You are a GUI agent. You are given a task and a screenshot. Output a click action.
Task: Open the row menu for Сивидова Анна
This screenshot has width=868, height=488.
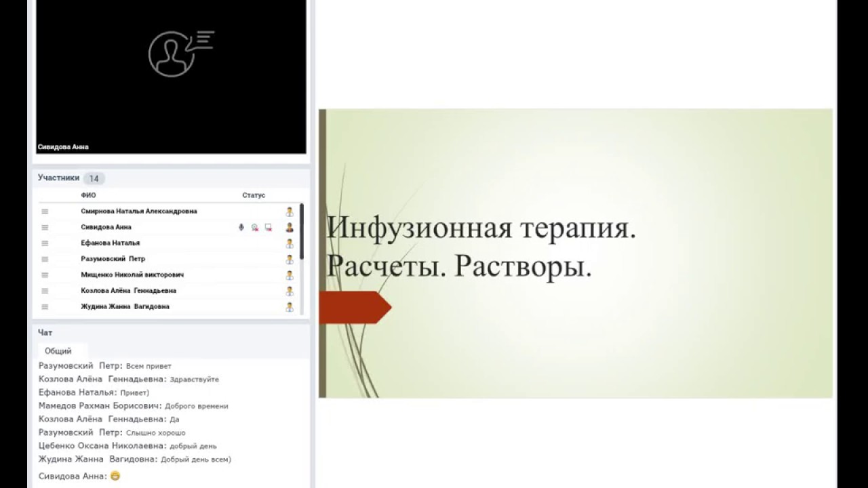[45, 228]
